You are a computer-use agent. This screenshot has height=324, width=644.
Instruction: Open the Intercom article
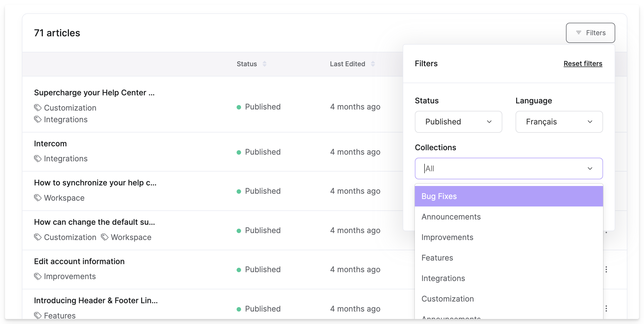click(x=50, y=144)
